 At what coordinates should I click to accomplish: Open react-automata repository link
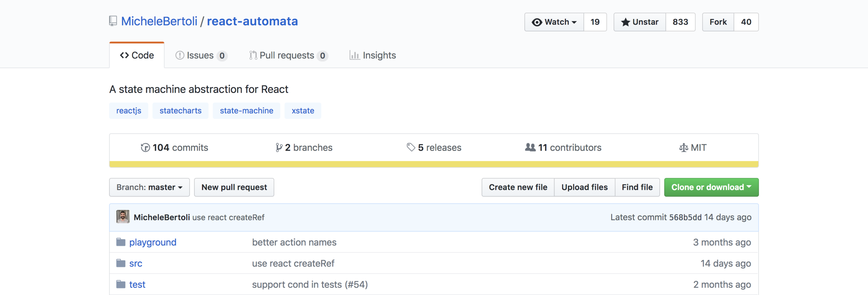pos(252,21)
